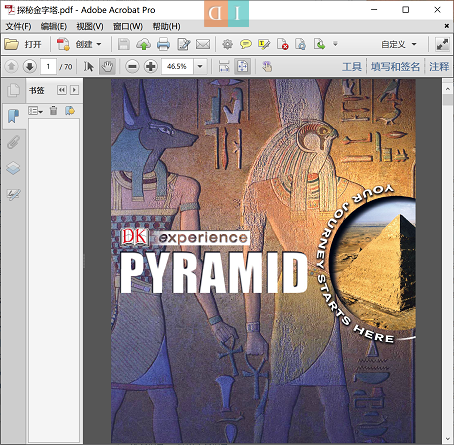This screenshot has height=445, width=454.
Task: Open the edit text and images tool icon
Action: pos(183,44)
